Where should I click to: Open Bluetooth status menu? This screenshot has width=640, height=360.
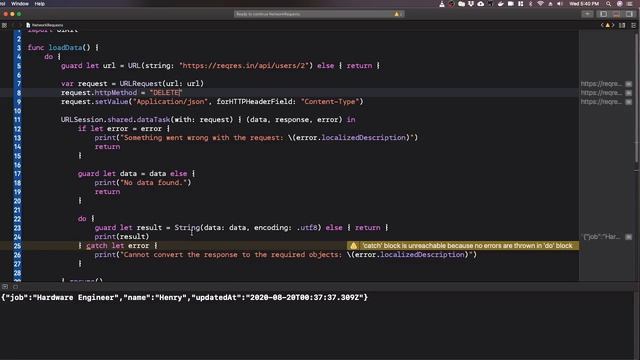[531, 4]
